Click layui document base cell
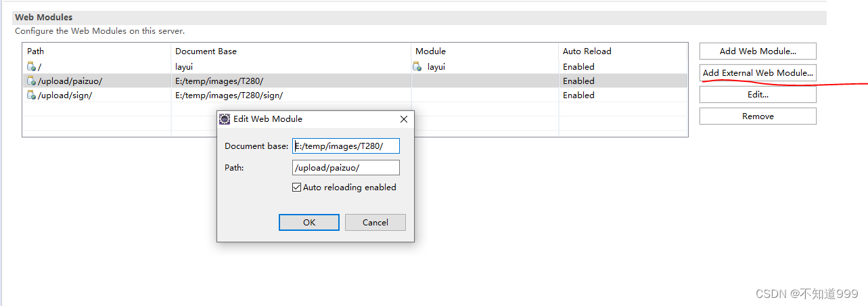Viewport: 868px width, 306px height. pyautogui.click(x=184, y=67)
